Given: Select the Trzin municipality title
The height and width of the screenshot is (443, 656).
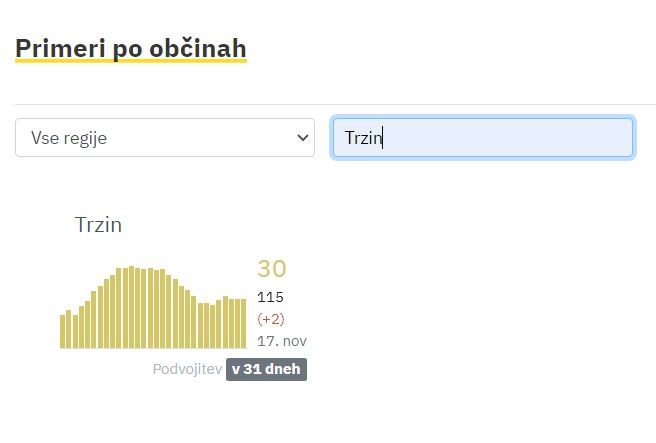Looking at the screenshot, I should click(98, 224).
